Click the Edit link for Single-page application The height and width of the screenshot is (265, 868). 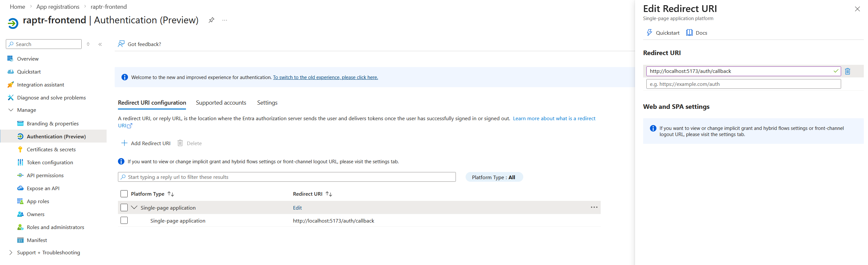[x=297, y=208]
